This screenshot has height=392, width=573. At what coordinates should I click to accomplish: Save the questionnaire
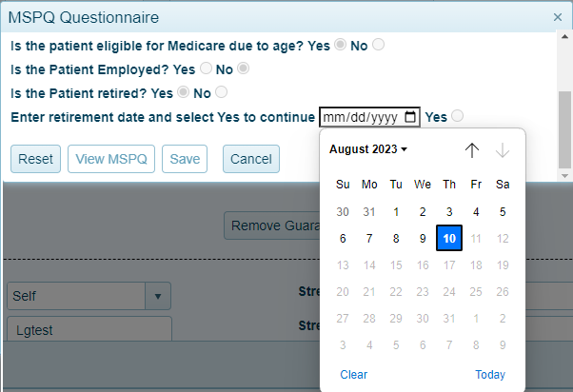pos(185,159)
